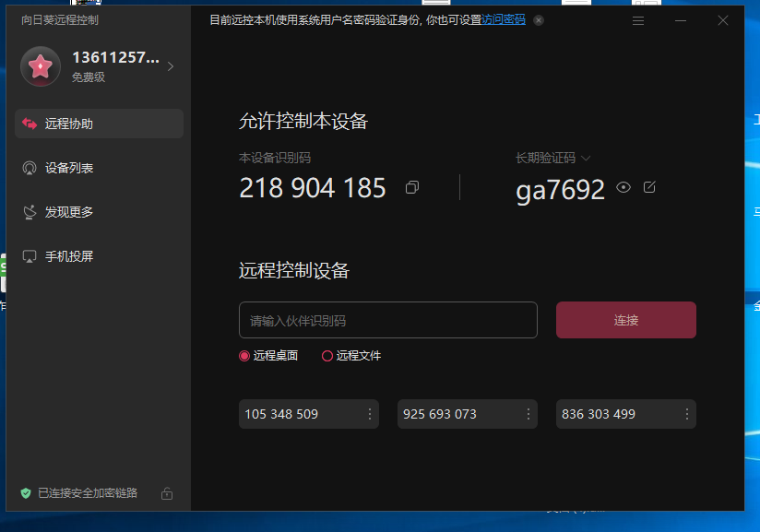This screenshot has height=532, width=760.
Task: Open options for device 925 693 073
Action: click(x=528, y=414)
